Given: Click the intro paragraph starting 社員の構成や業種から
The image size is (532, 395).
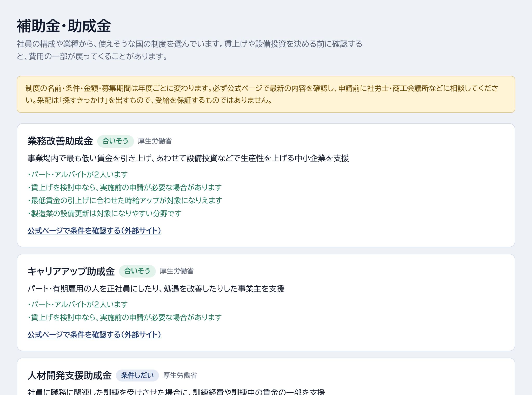Looking at the screenshot, I should tap(190, 50).
